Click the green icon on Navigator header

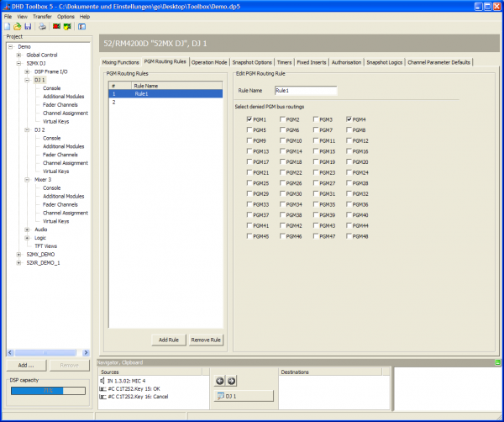point(497,362)
